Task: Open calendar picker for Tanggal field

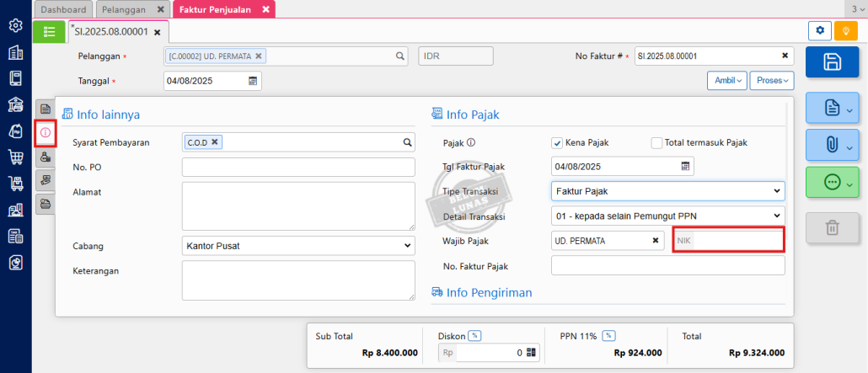Action: [x=253, y=81]
